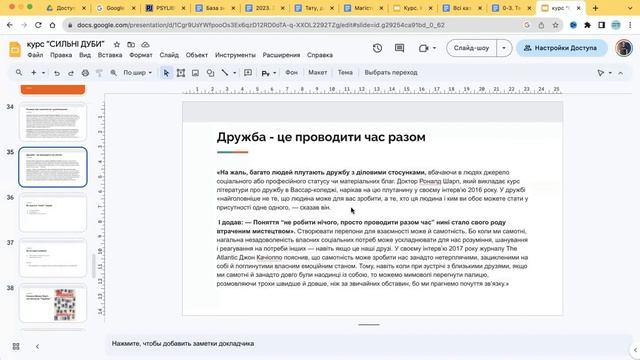The height and width of the screenshot is (360, 640).
Task: Open the Формат menu
Action: coord(141,55)
